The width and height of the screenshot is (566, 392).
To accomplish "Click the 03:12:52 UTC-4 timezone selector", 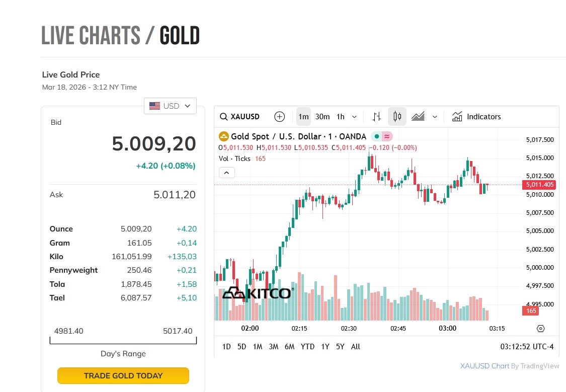I will 527,347.
